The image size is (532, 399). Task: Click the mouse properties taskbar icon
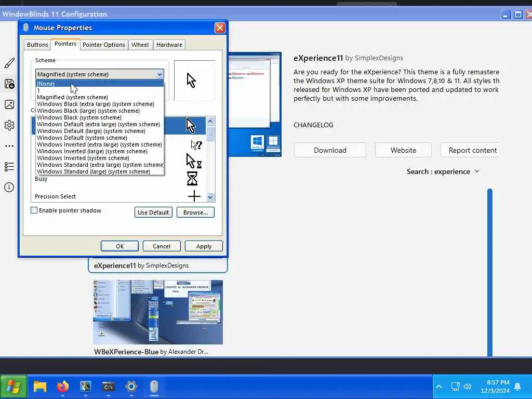154,387
